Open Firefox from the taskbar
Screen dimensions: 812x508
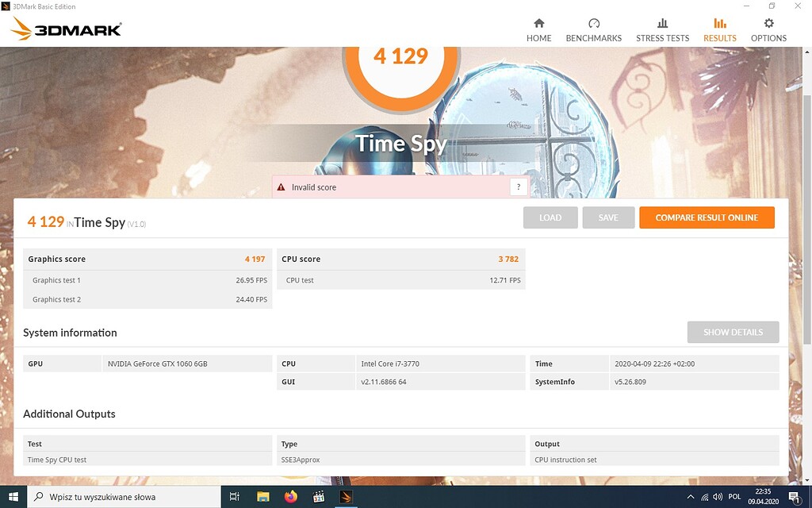(291, 497)
